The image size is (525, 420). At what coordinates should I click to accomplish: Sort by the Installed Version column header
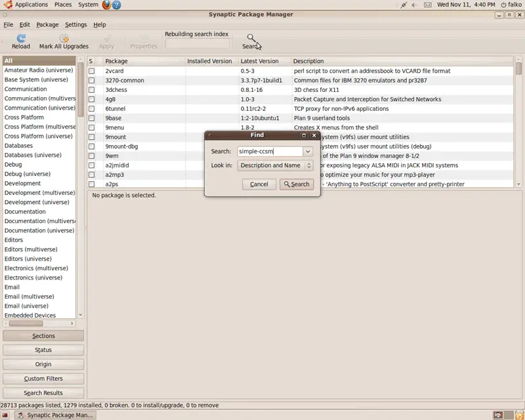[211, 61]
